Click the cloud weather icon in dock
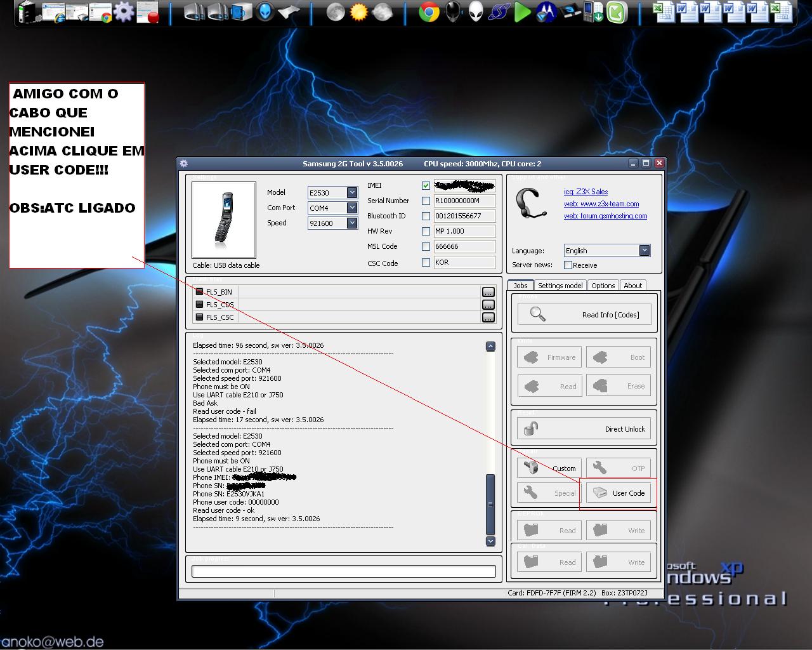Image resolution: width=812 pixels, height=650 pixels. [x=382, y=12]
